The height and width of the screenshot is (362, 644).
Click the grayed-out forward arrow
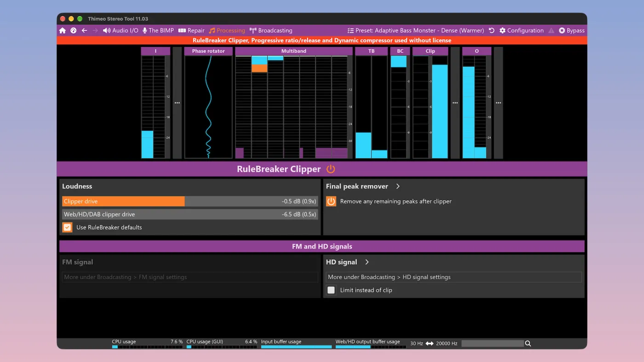coord(95,30)
